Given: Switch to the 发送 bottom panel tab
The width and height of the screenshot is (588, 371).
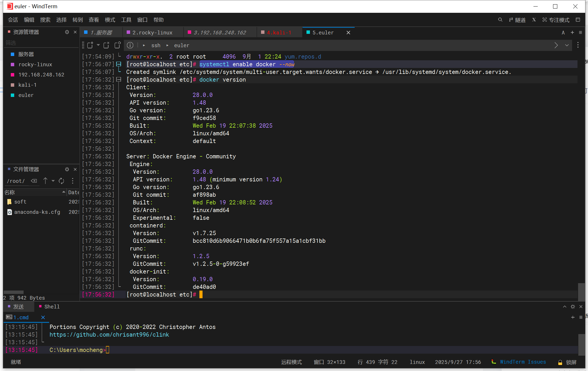Looking at the screenshot, I should click(18, 306).
